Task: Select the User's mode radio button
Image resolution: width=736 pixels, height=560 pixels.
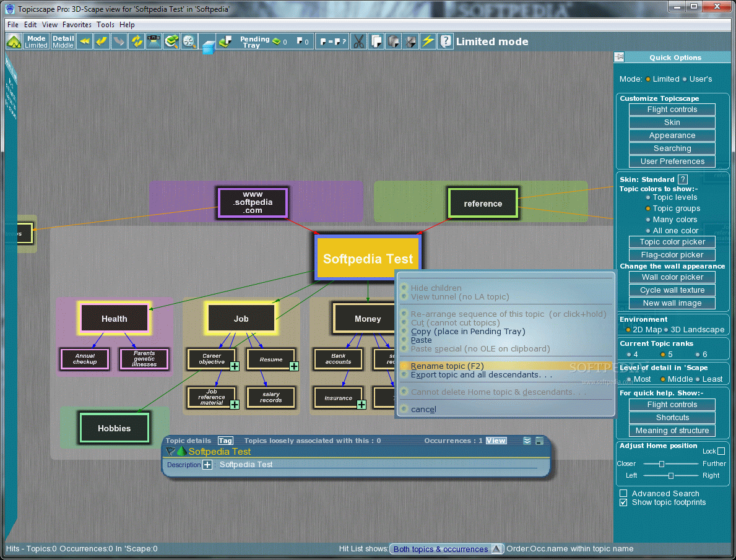Action: point(685,79)
